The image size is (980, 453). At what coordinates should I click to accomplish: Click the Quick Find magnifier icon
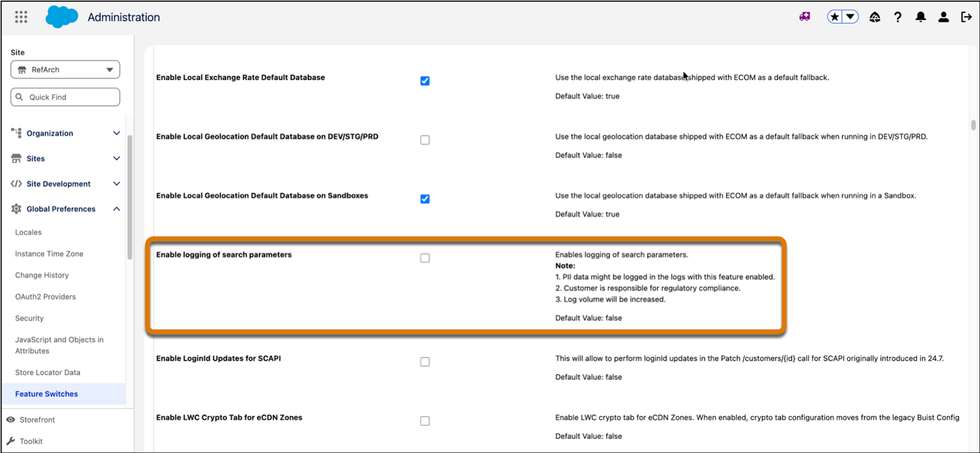click(x=19, y=97)
